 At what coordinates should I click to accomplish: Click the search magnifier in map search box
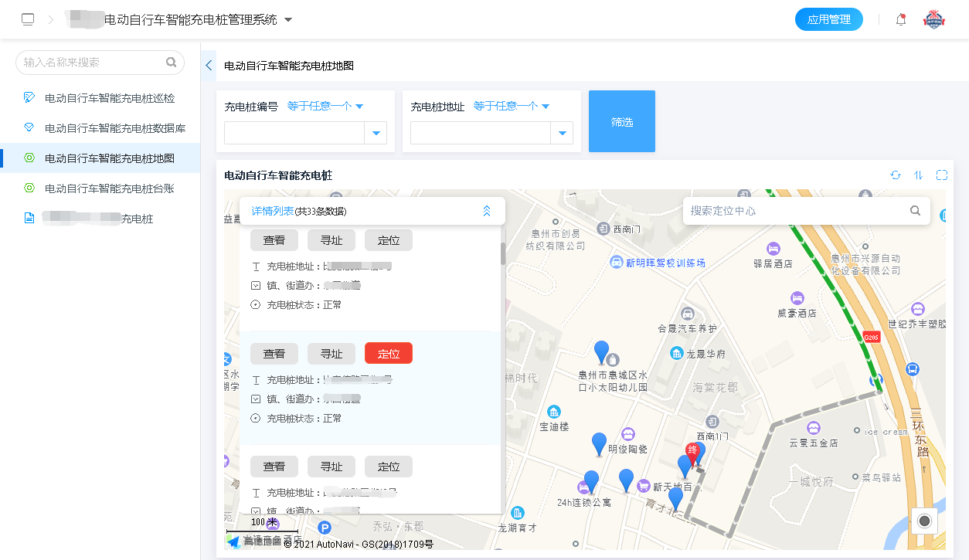tap(915, 211)
